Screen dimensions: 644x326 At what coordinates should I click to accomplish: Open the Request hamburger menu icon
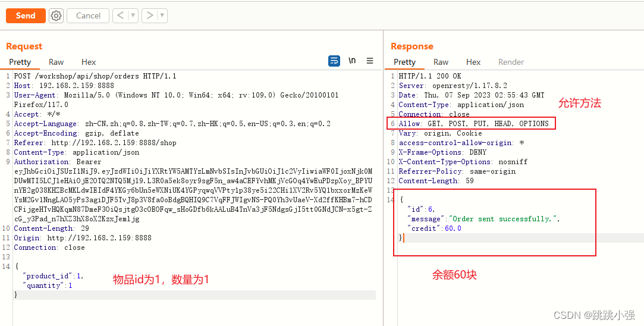click(370, 61)
